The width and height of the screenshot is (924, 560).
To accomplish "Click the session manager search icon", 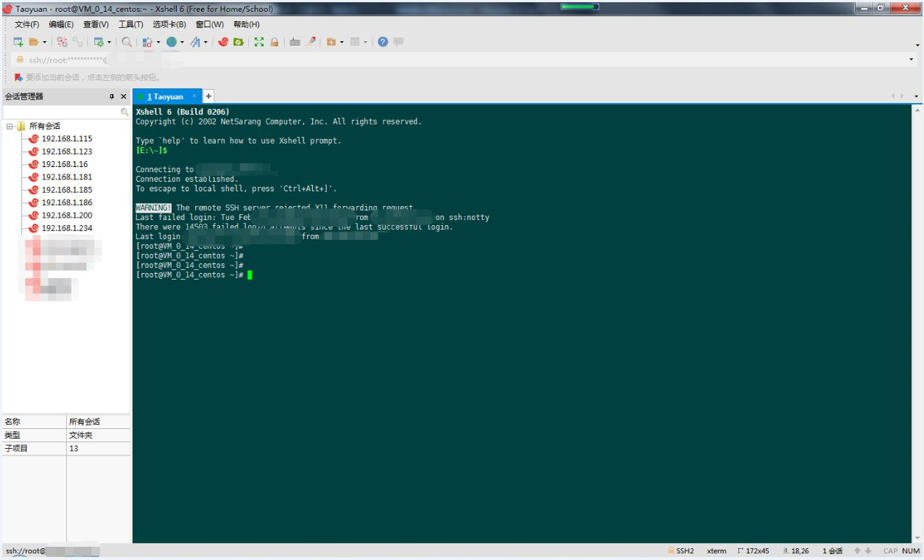I will 124,112.
